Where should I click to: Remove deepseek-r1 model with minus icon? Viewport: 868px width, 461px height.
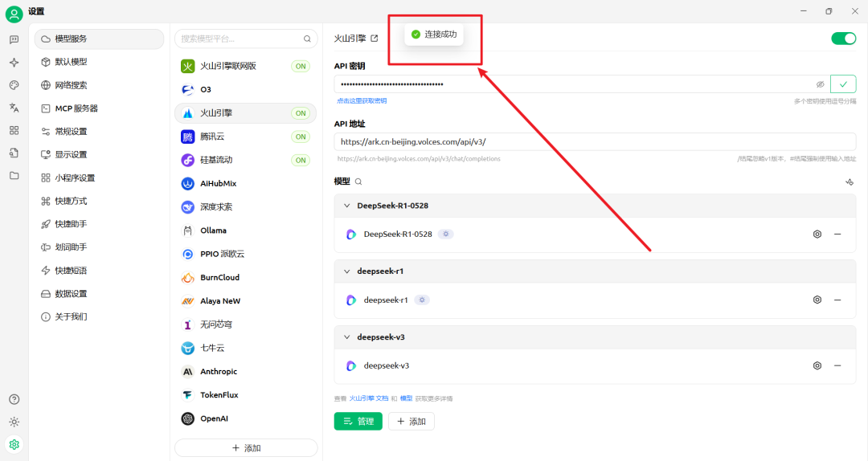click(x=837, y=300)
